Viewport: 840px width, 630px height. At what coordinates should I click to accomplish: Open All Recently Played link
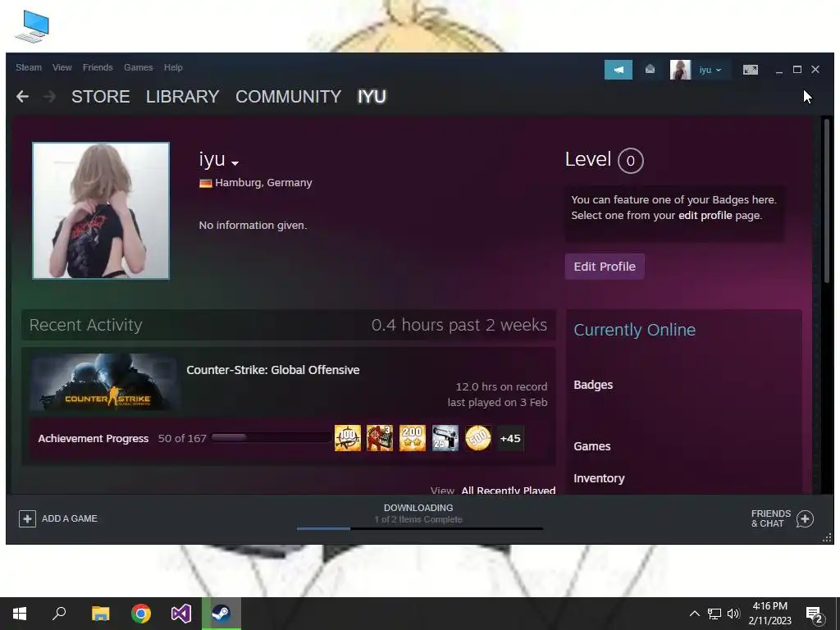[x=509, y=490]
